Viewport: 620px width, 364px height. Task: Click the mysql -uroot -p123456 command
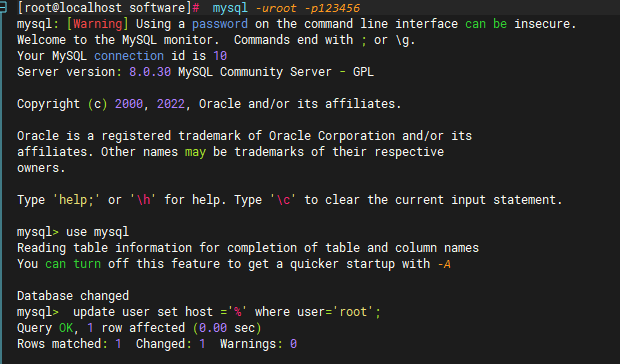point(286,8)
